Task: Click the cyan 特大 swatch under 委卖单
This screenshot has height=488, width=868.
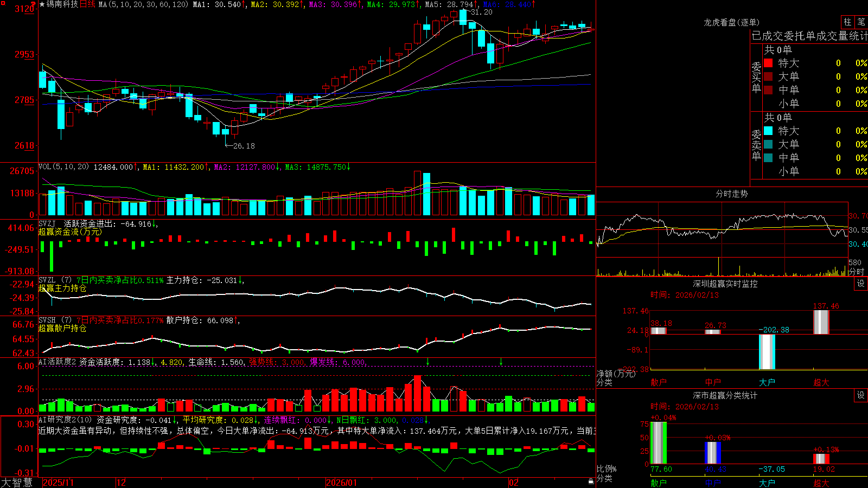Action: [x=768, y=131]
